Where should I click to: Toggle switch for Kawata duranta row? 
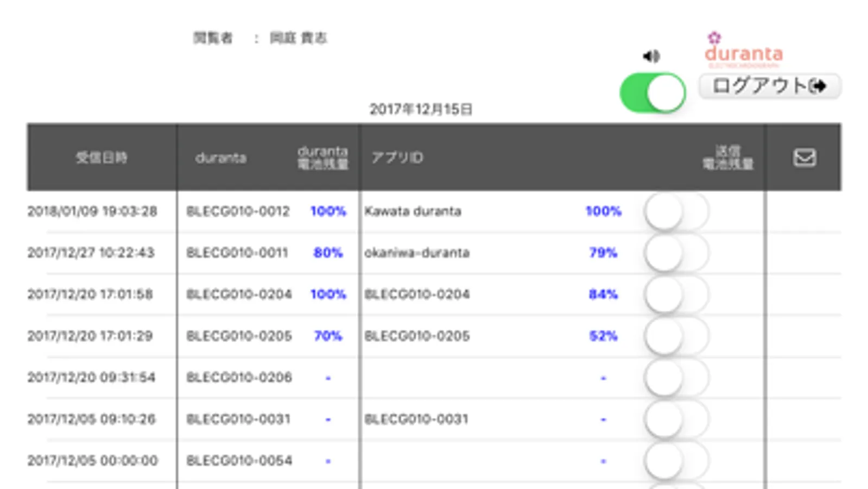click(x=677, y=211)
